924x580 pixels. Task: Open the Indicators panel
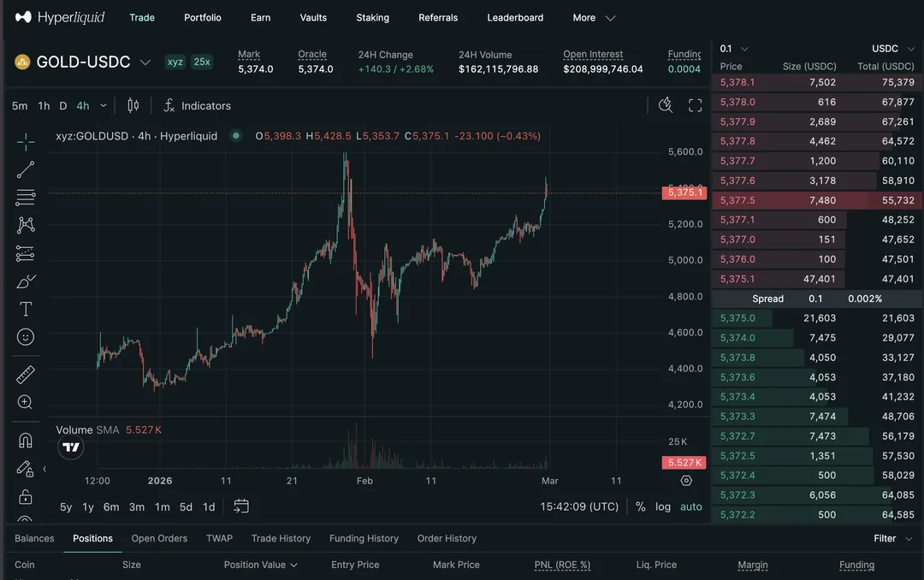tap(197, 106)
